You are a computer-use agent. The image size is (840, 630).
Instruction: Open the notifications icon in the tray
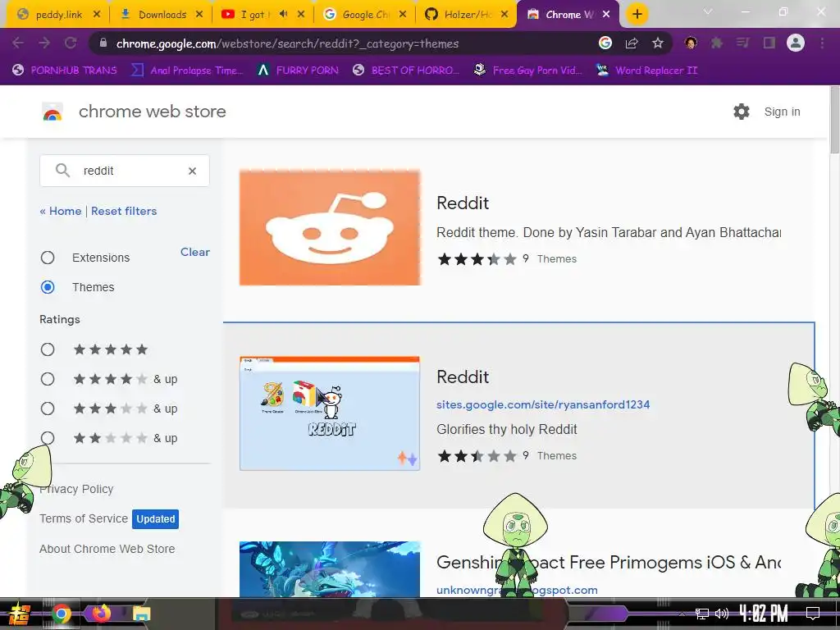pyautogui.click(x=813, y=614)
